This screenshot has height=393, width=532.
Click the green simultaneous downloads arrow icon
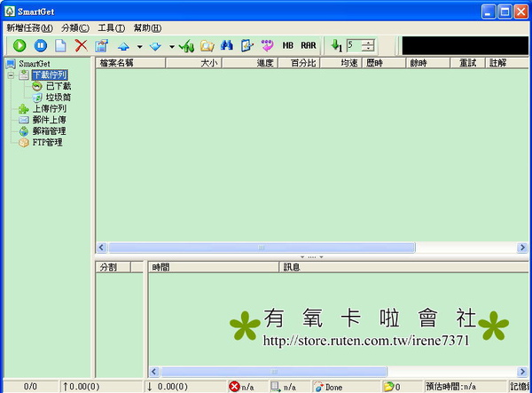(336, 45)
